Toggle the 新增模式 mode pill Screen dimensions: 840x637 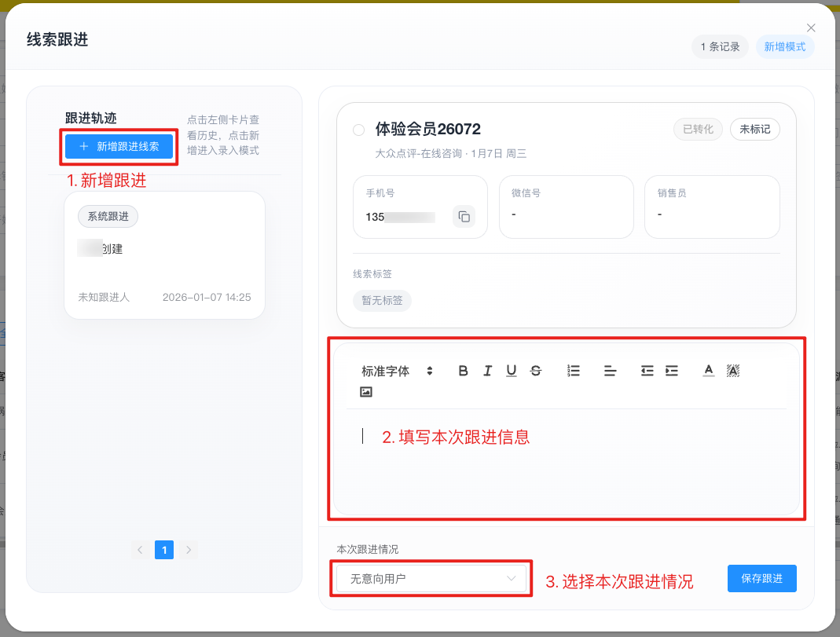point(785,47)
